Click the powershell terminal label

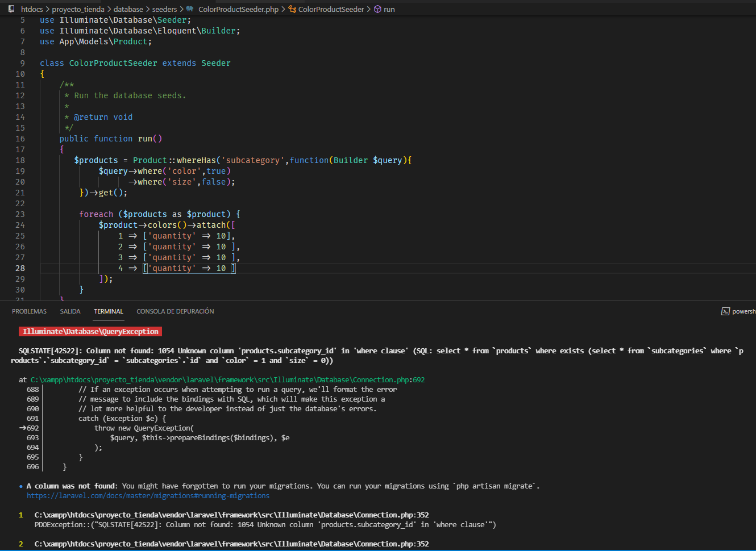click(x=744, y=311)
